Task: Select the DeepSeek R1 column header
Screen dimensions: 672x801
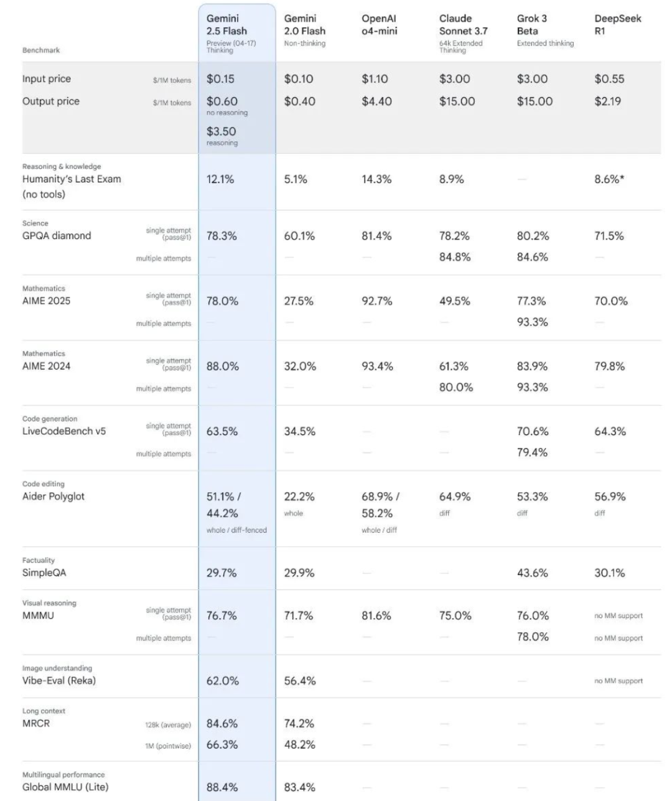Action: click(618, 25)
